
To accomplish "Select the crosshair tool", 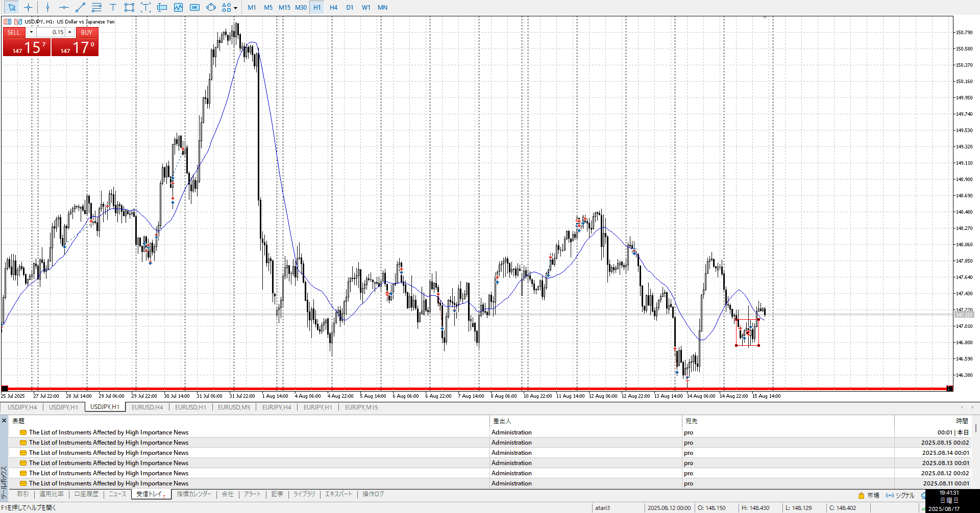I will (x=28, y=8).
